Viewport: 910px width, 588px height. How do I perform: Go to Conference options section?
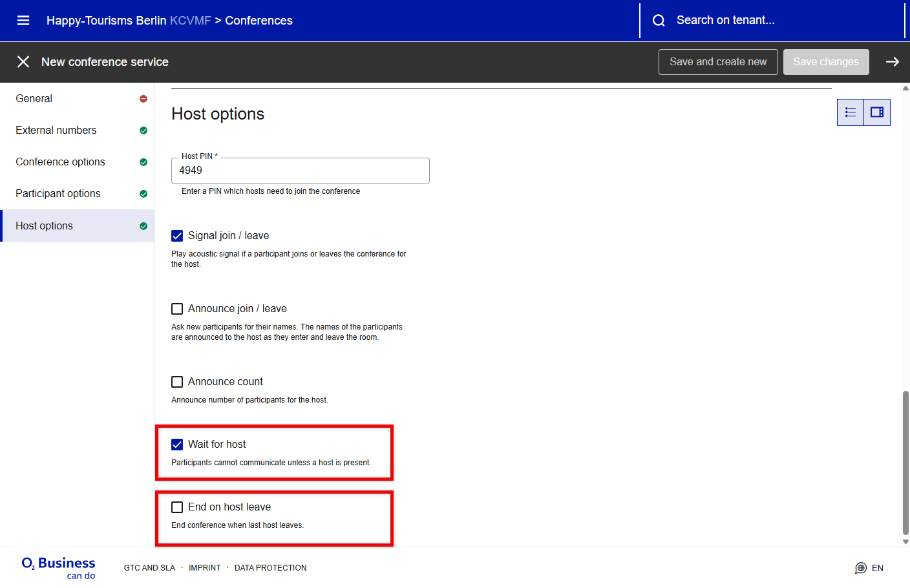(60, 162)
